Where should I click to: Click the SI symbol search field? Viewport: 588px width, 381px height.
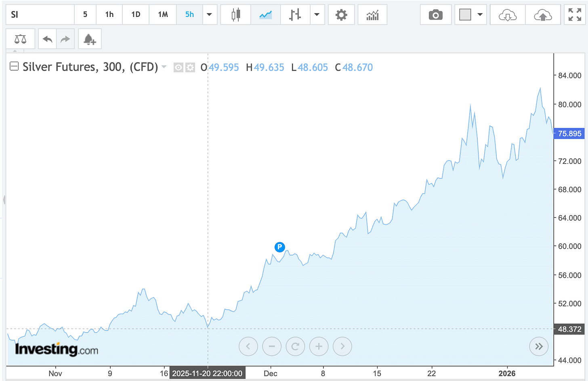[x=40, y=15]
